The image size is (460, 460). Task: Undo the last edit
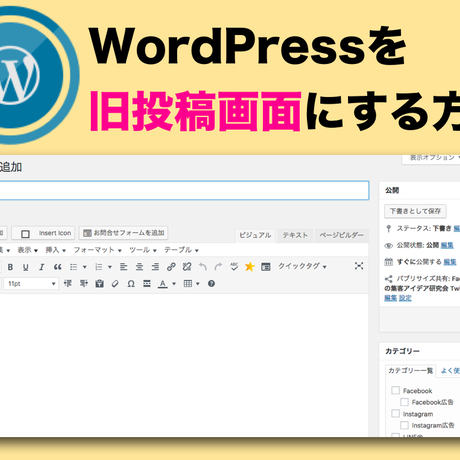(x=203, y=267)
